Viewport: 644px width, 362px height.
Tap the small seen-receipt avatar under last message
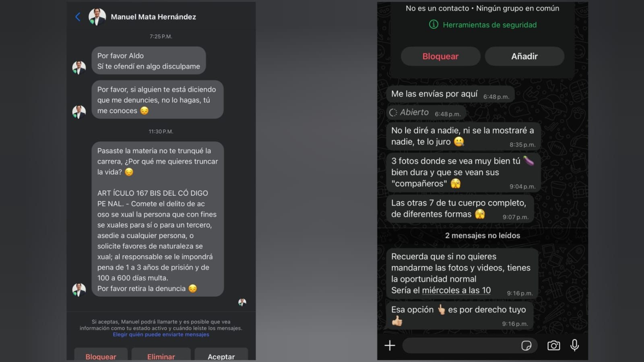(242, 302)
